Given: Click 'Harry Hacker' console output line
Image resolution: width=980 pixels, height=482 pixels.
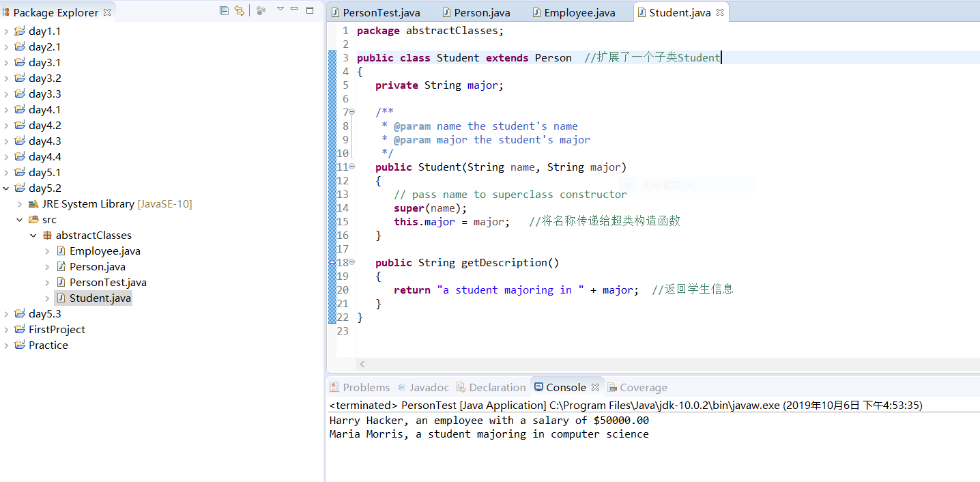Looking at the screenshot, I should (x=489, y=421).
